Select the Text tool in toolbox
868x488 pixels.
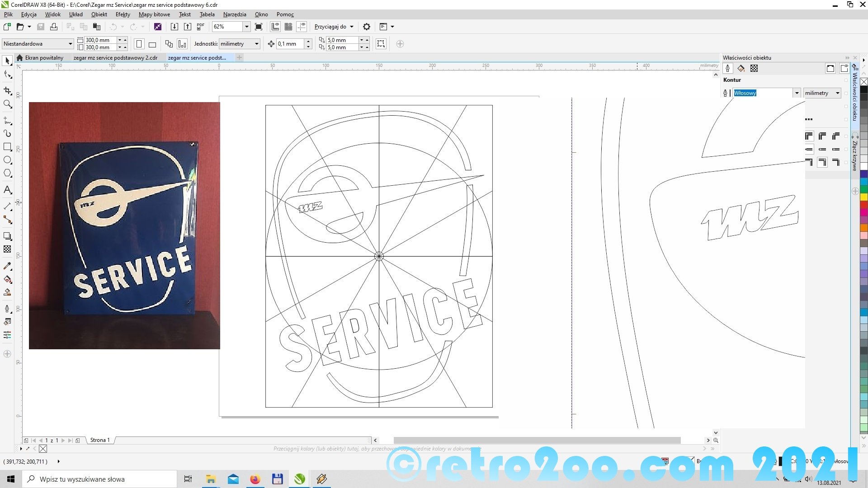(7, 190)
